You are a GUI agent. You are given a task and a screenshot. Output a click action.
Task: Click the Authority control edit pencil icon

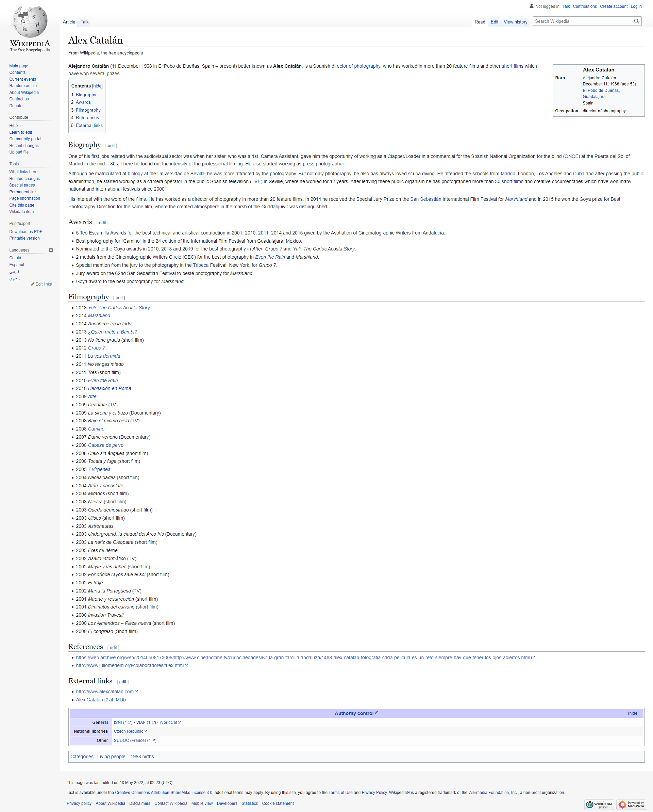[376, 713]
